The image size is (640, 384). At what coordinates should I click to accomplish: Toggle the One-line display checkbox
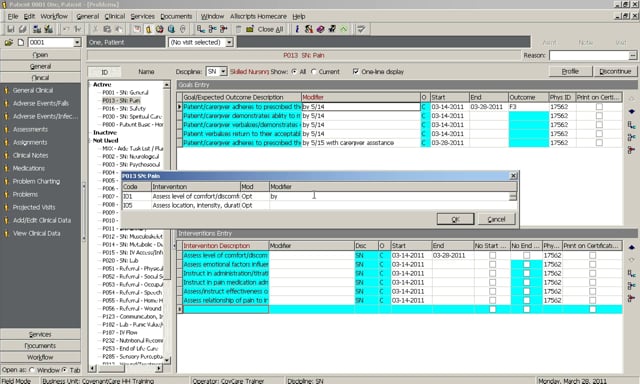click(356, 71)
